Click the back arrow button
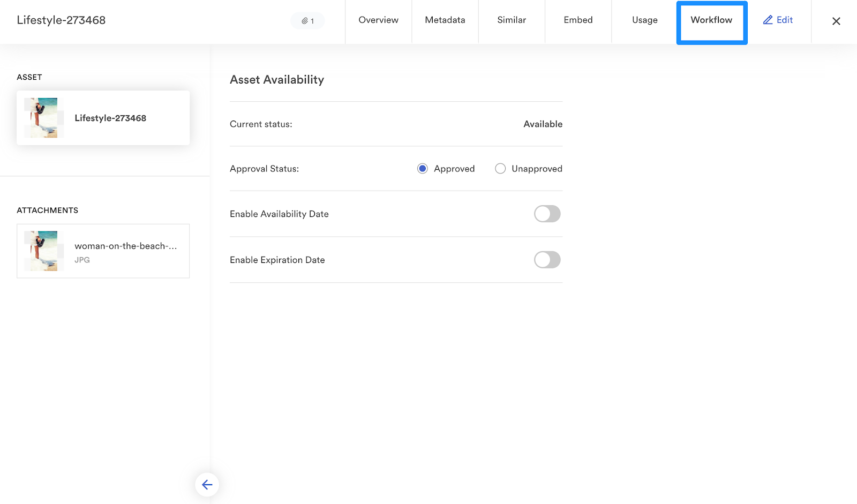Viewport: 857px width, 504px height. coord(207,485)
